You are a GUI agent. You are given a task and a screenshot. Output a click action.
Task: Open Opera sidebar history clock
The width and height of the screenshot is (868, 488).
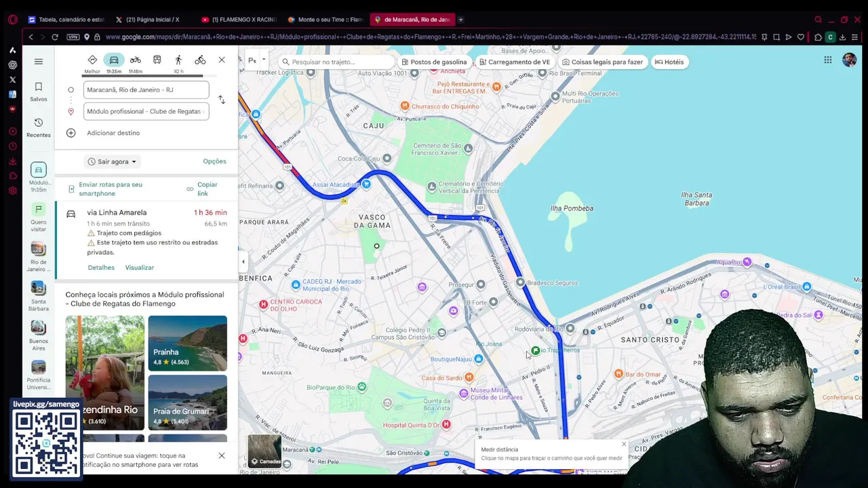(x=12, y=146)
